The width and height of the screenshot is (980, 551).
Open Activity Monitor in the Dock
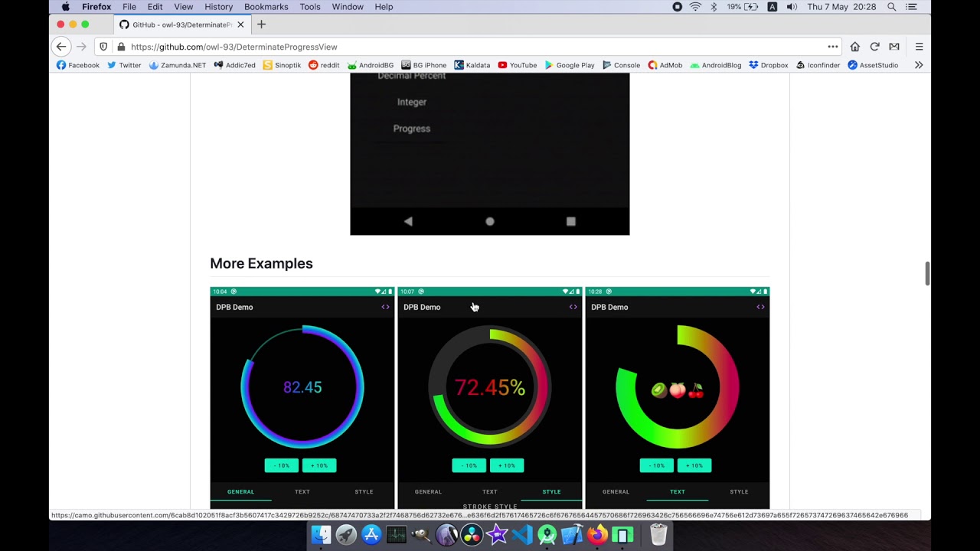[x=397, y=534]
